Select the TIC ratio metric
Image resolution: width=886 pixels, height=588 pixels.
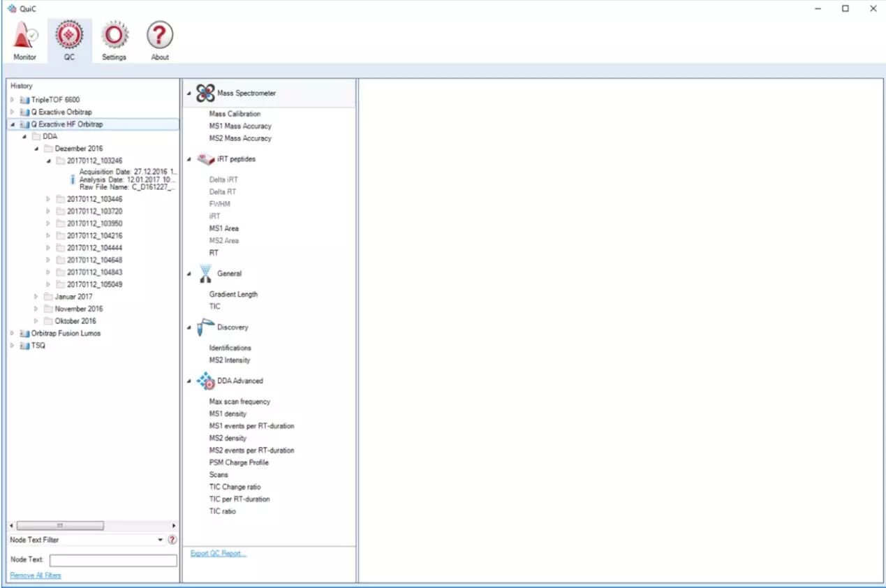click(223, 511)
